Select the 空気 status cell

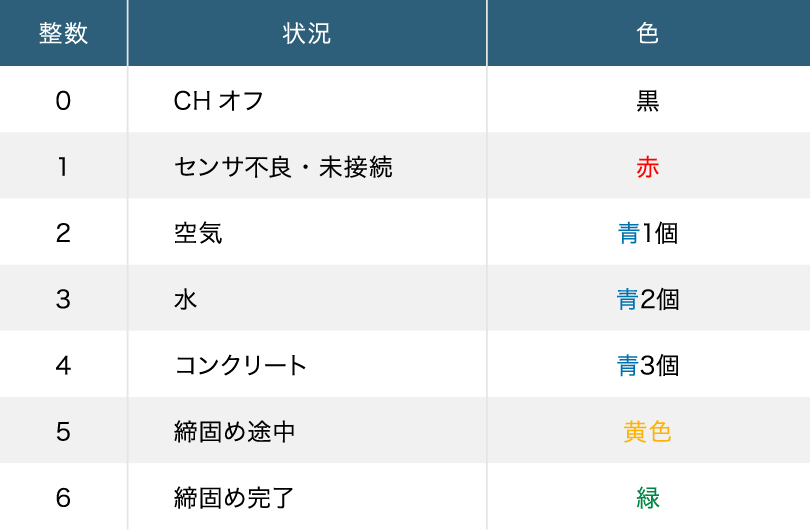coord(198,233)
